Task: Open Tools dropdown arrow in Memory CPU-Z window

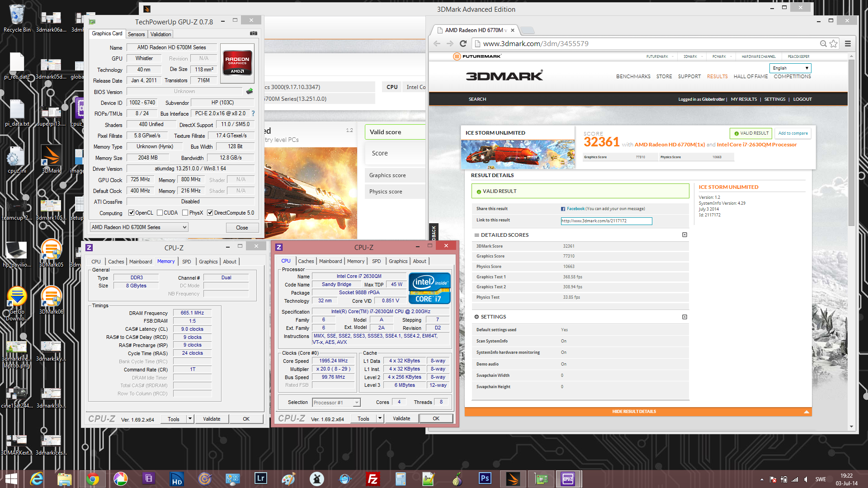Action: 190,419
